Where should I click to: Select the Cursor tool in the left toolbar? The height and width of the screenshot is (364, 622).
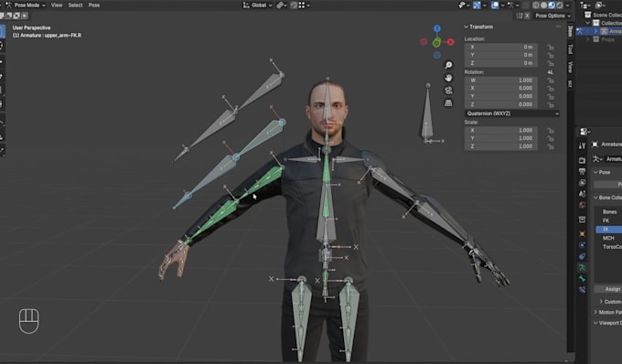(x=2, y=46)
